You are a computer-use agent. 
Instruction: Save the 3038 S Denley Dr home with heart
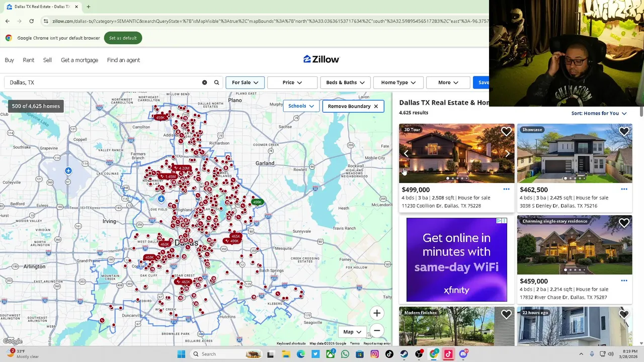624,132
